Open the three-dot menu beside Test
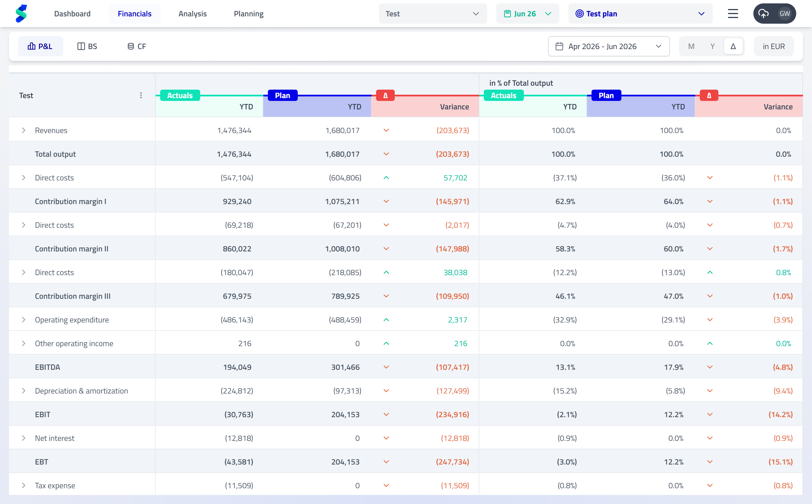812x504 pixels. coord(141,95)
